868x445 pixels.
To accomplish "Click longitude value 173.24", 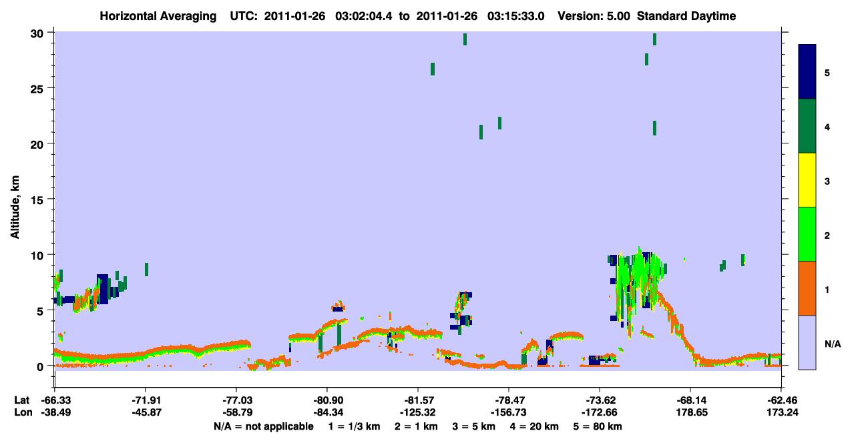I will point(781,412).
